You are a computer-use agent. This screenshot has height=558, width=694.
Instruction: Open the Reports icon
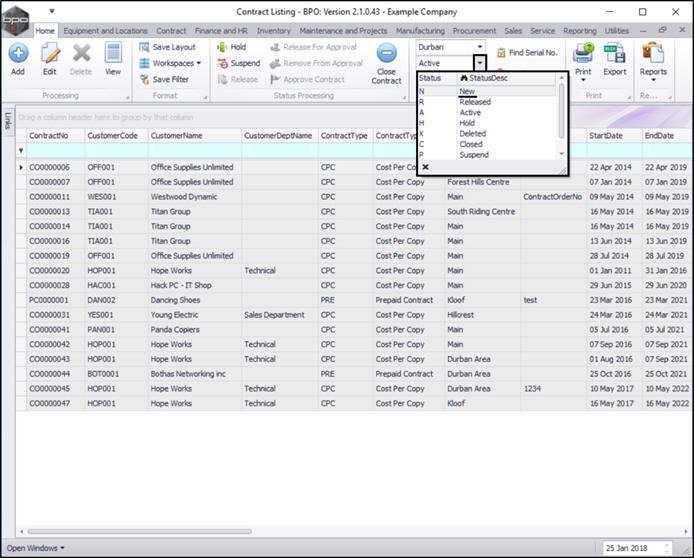pyautogui.click(x=653, y=54)
